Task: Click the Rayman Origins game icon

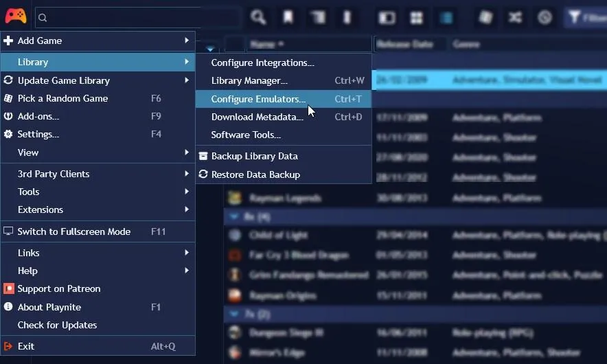Action: [235, 295]
